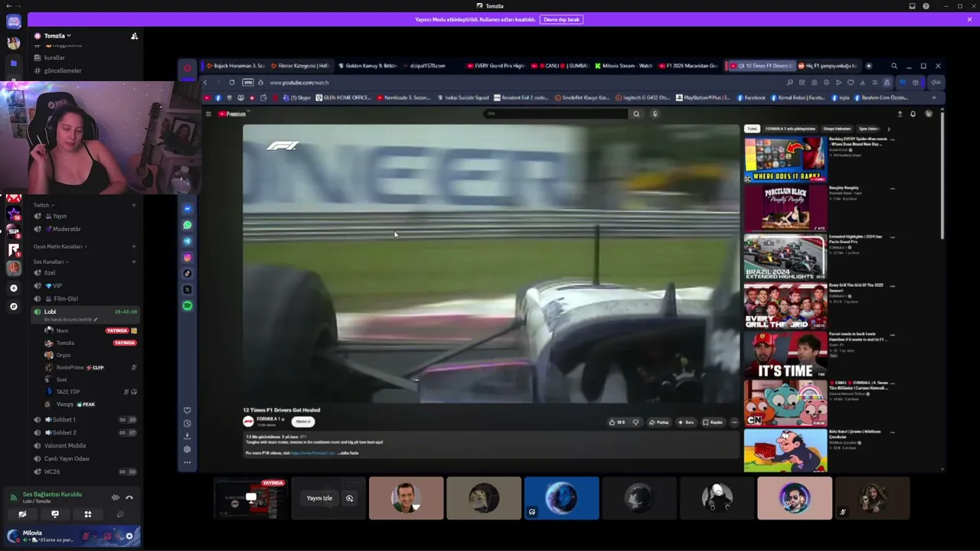Open Spotify from the browser sidebar
Screen dimensions: 980x551
coord(188,306)
